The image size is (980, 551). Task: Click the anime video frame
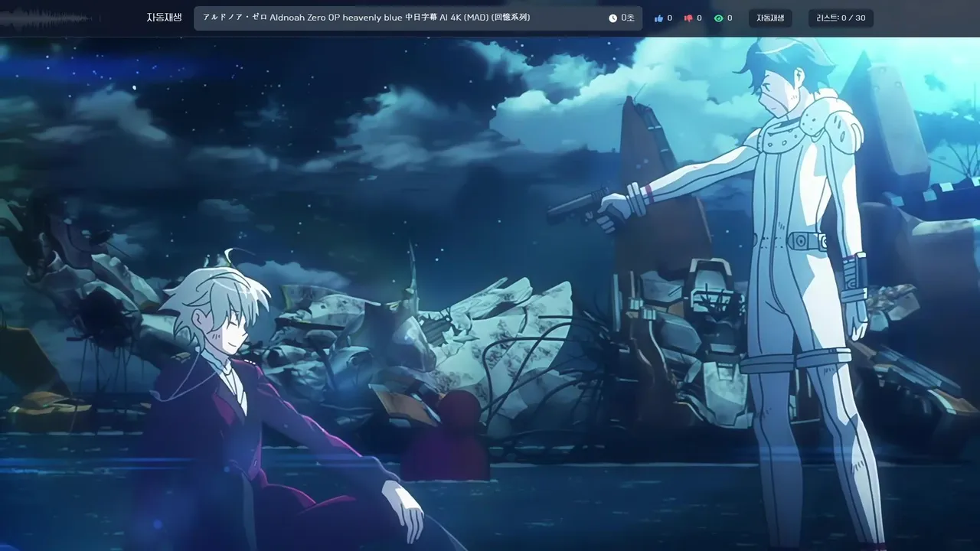[490, 293]
